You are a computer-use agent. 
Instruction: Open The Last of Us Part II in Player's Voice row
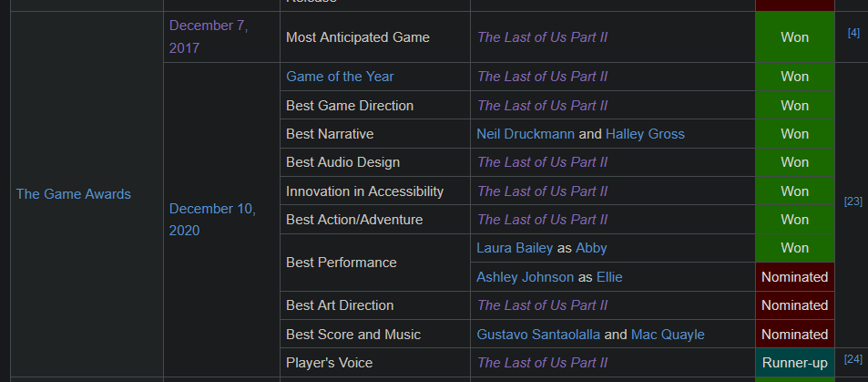click(x=543, y=363)
